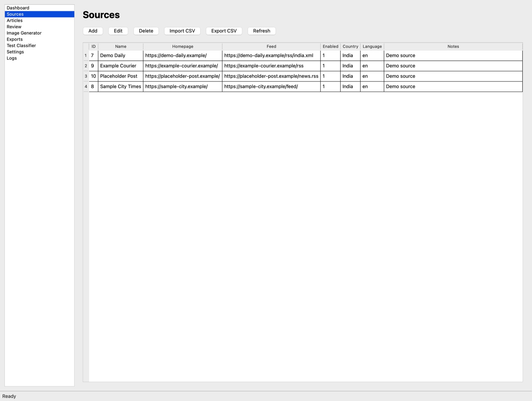Click the Country column header
The height and width of the screenshot is (401, 532).
point(350,47)
